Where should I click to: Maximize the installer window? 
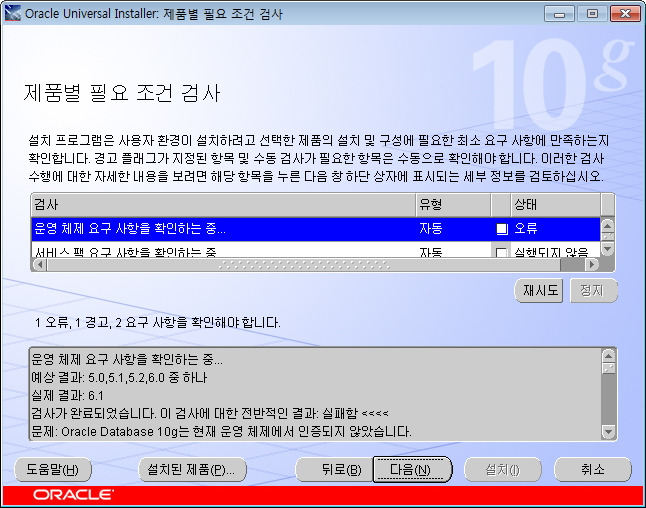pos(592,14)
